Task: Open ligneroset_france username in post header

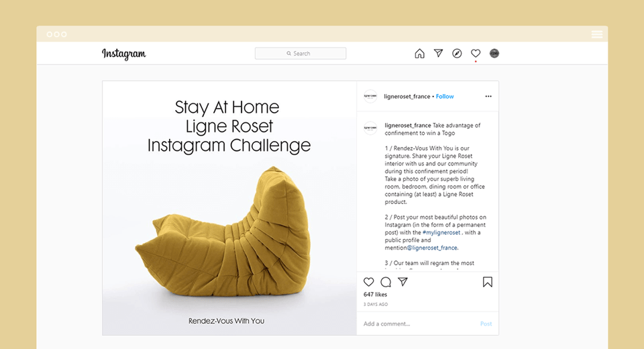Action: pos(407,97)
